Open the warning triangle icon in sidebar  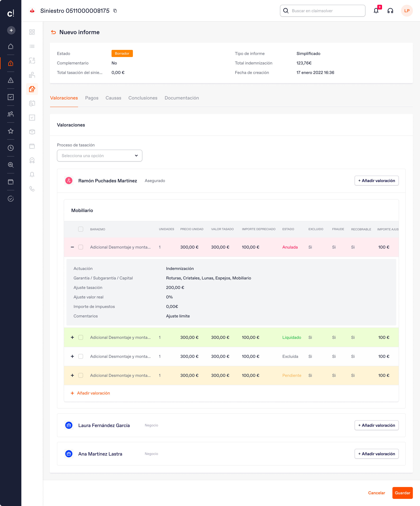(x=11, y=80)
